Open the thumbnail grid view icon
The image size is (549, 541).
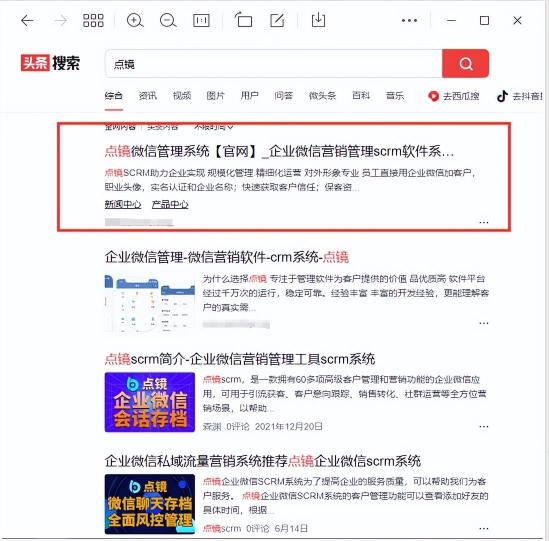93,21
